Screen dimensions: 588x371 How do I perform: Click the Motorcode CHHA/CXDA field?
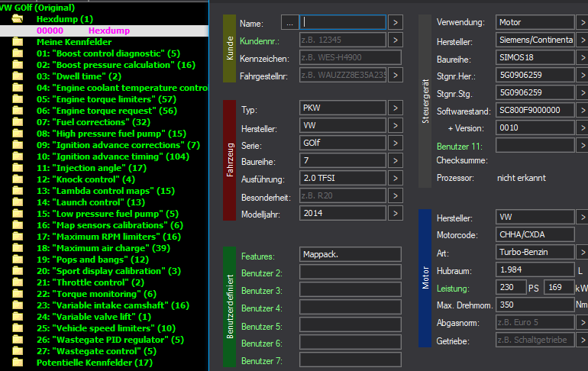[x=535, y=234]
